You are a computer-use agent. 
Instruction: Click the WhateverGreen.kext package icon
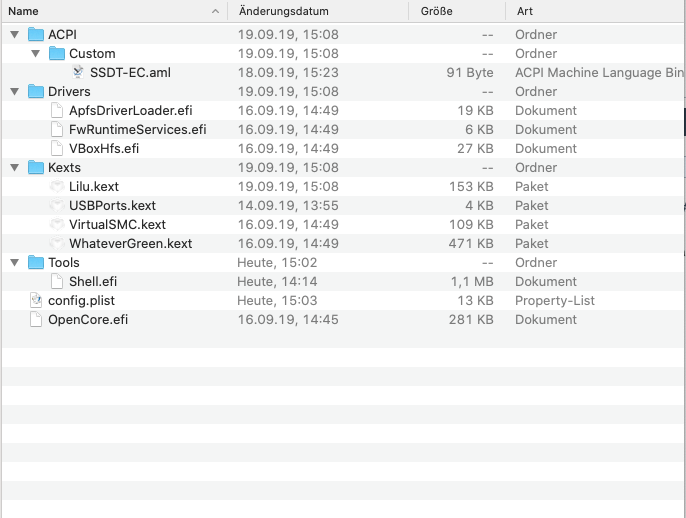click(x=57, y=243)
